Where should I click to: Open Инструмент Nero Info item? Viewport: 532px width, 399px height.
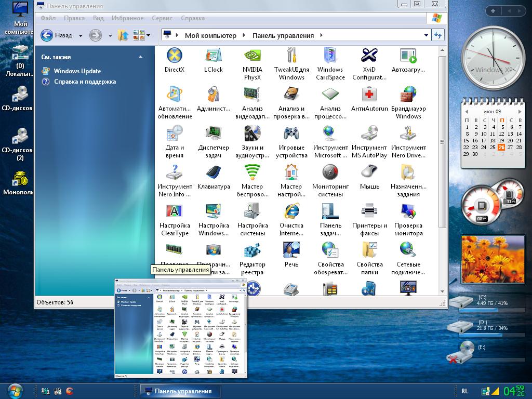175,181
